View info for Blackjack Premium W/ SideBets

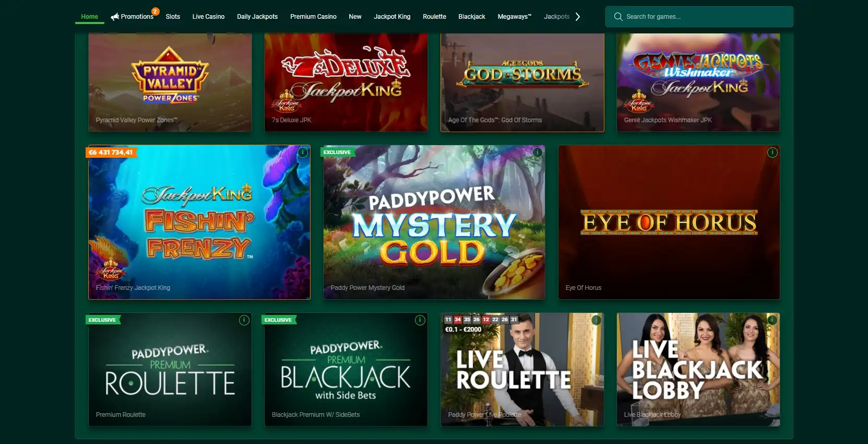(x=420, y=320)
